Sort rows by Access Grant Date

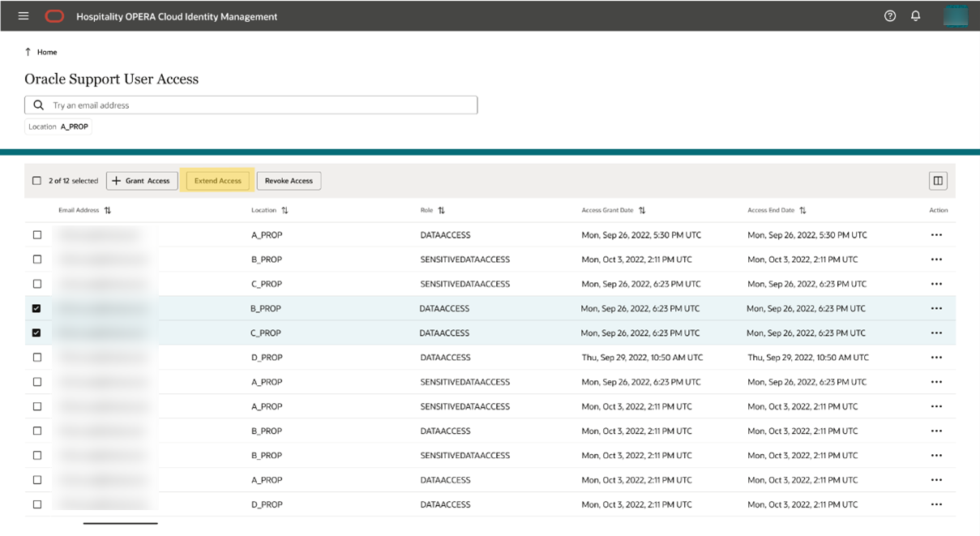[642, 210]
